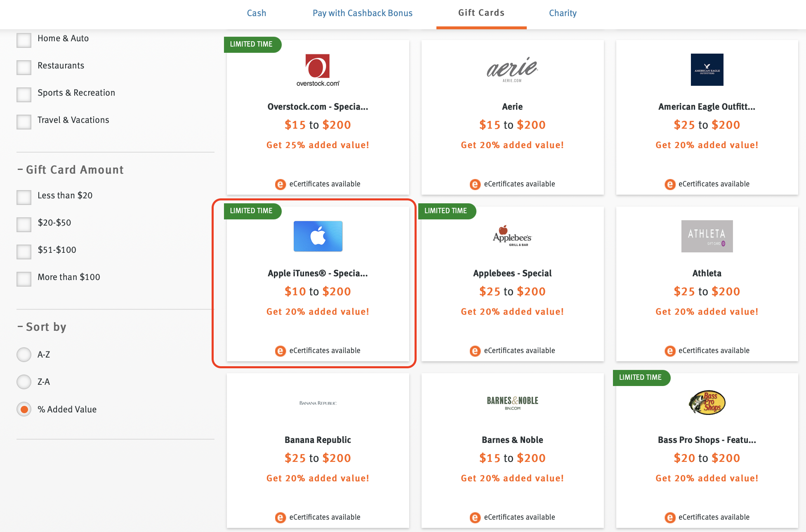Select the % Added Value sort radio button

[x=24, y=409]
